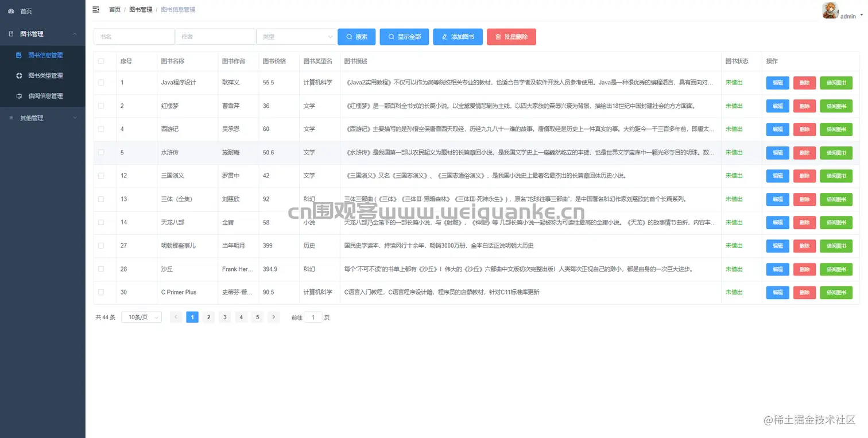Click the 图书管理 menu icon

click(11, 34)
